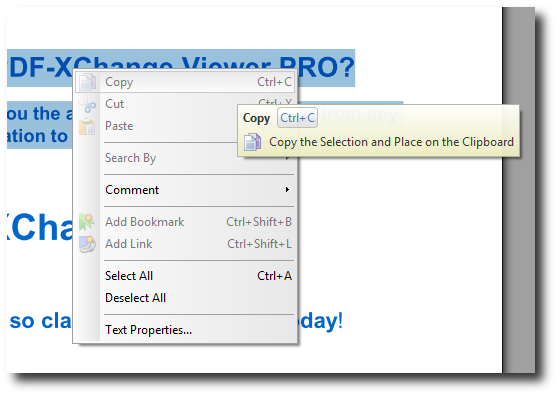This screenshot has width=558, height=396.
Task: Click the Add Link menu label
Action: tap(128, 244)
